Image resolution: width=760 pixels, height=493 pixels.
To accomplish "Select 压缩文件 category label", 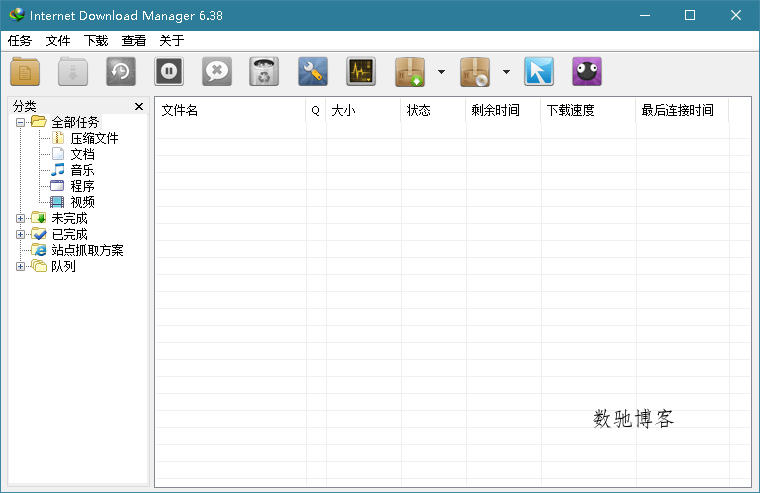I will click(x=95, y=138).
